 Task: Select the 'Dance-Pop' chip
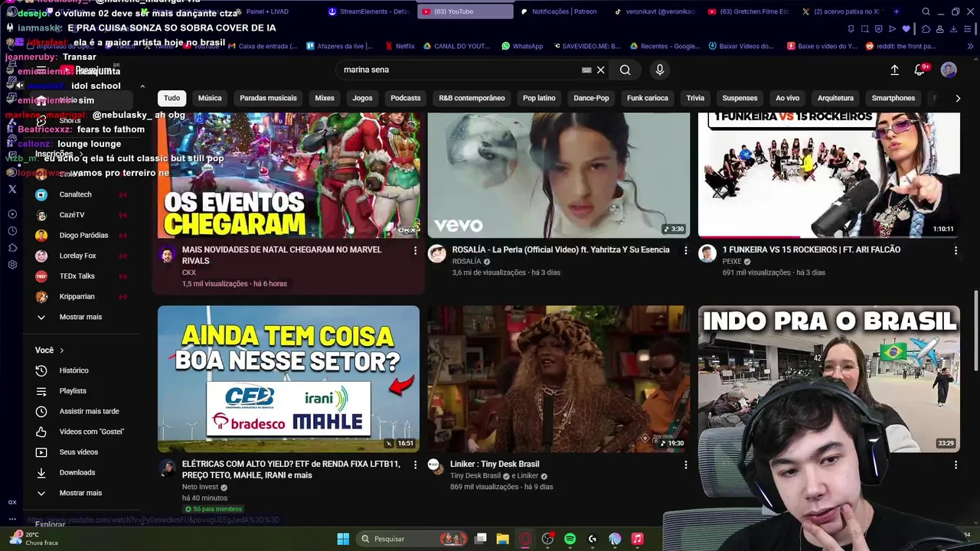[x=591, y=98]
